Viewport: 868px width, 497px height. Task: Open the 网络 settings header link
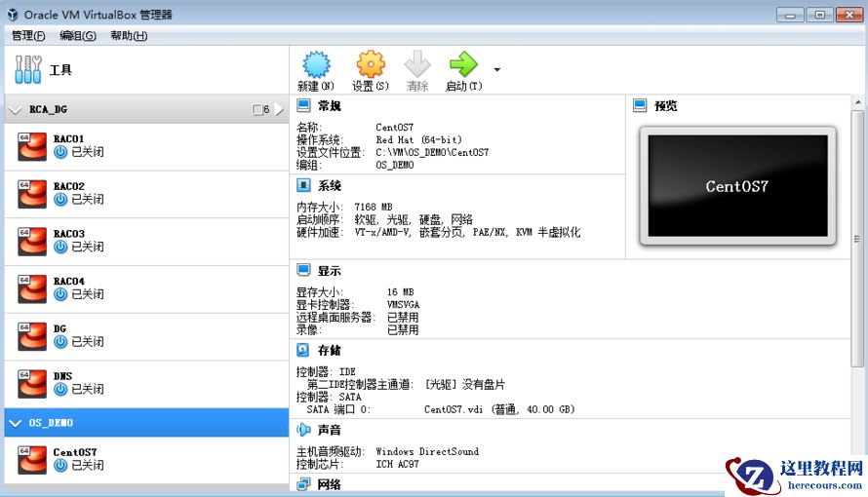pos(330,485)
